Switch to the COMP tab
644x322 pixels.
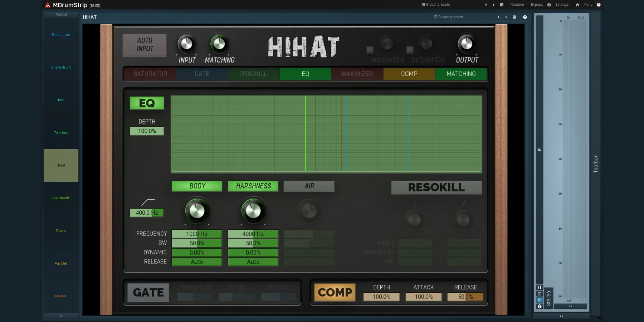coord(409,74)
